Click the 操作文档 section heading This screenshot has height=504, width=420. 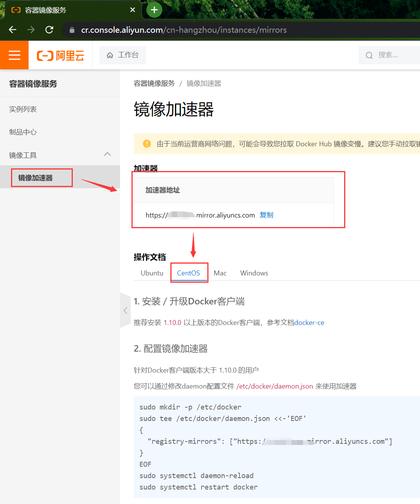(x=150, y=257)
